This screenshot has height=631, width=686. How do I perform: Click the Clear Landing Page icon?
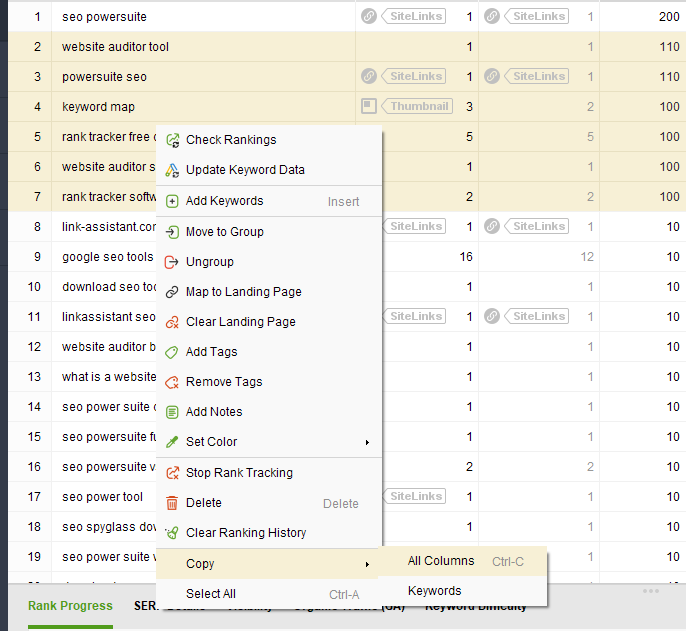tap(172, 323)
